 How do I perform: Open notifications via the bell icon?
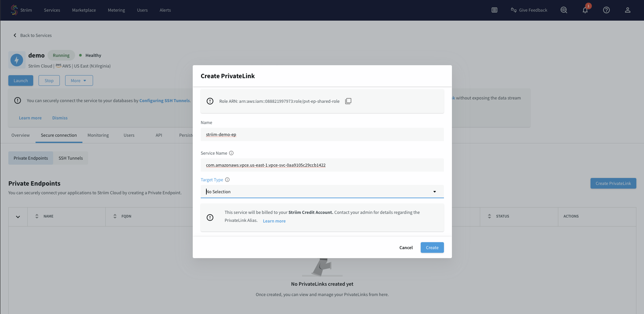coord(585,10)
